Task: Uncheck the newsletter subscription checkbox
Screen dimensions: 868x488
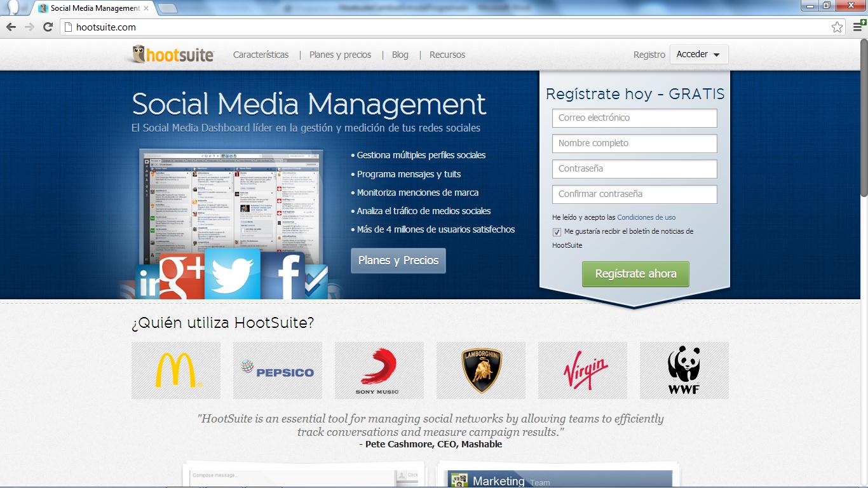Action: click(x=557, y=232)
